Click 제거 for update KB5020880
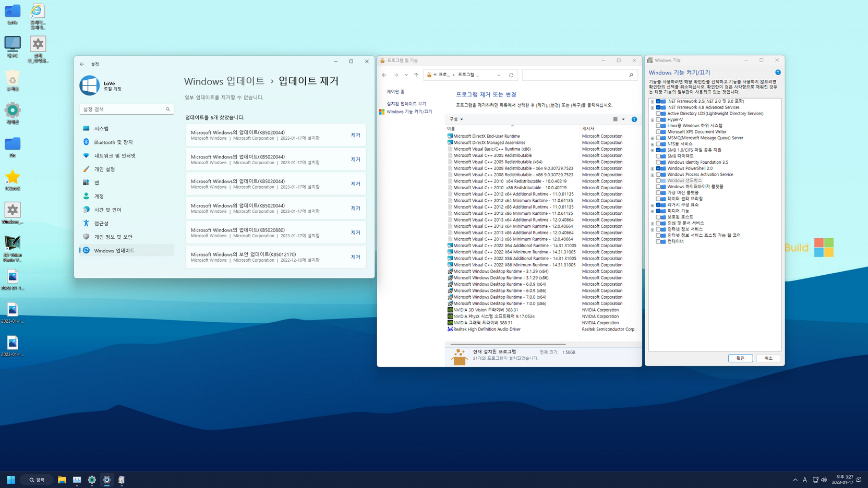This screenshot has width=868, height=488. coord(356,233)
